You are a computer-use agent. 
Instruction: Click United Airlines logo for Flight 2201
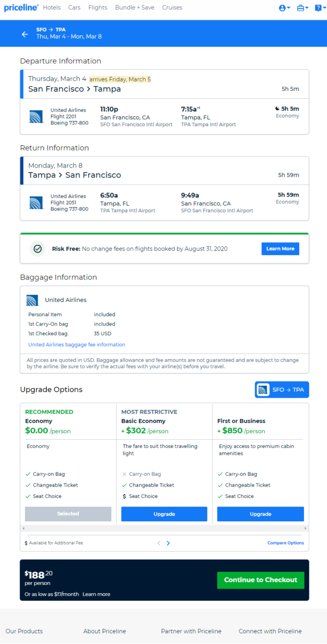point(37,116)
